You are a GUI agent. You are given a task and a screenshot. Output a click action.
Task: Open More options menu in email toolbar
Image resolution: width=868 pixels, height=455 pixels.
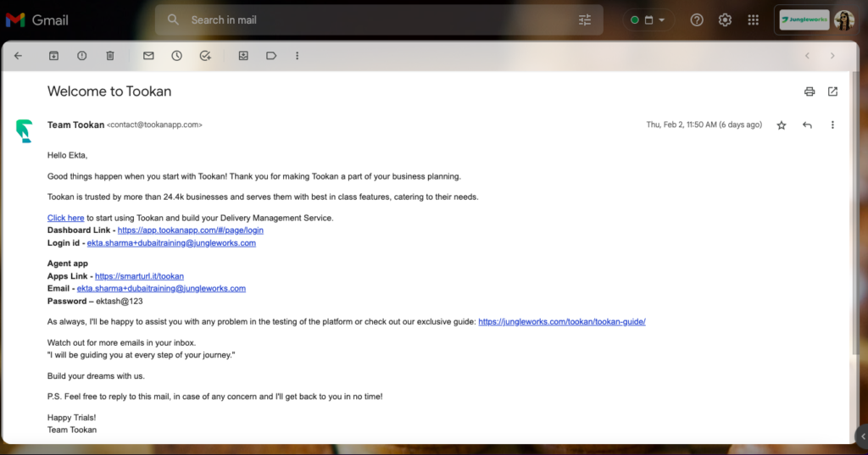click(x=297, y=56)
